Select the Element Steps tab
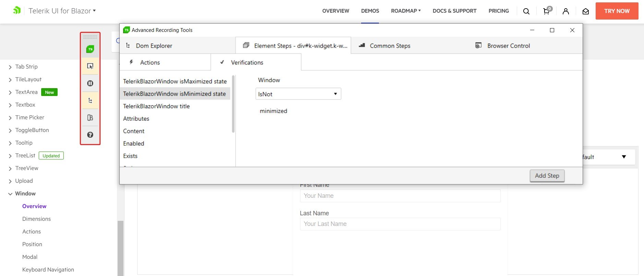 293,46
